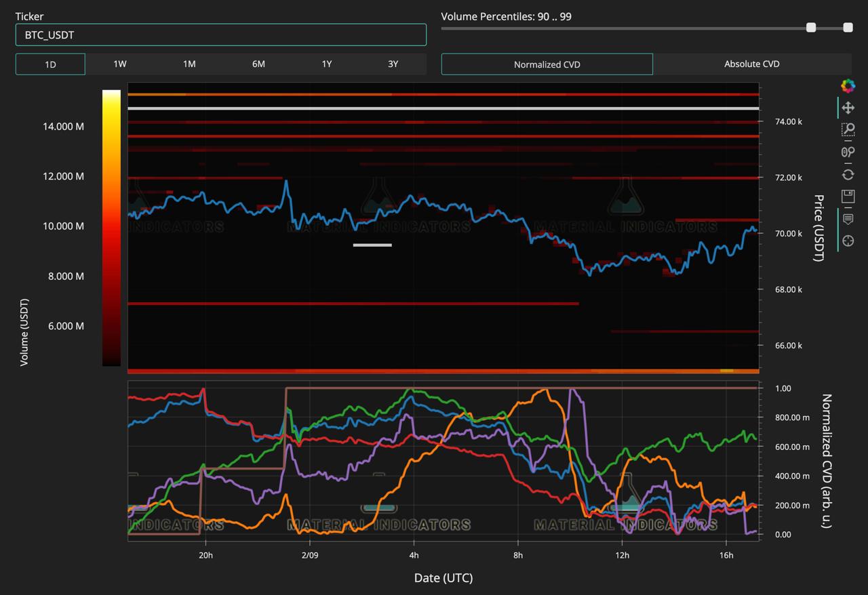Click the BTC_USDT ticker input field

[220, 35]
